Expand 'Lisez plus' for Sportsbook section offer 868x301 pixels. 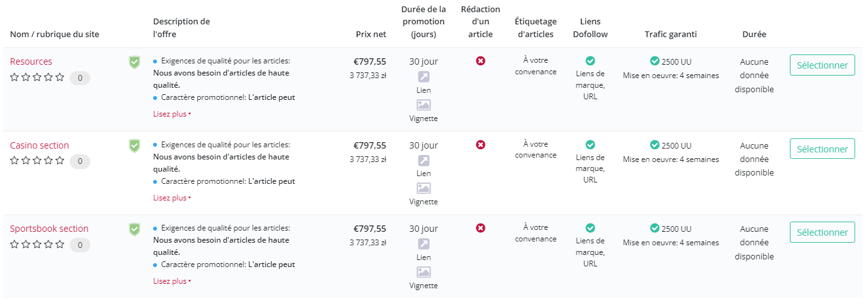172,281
